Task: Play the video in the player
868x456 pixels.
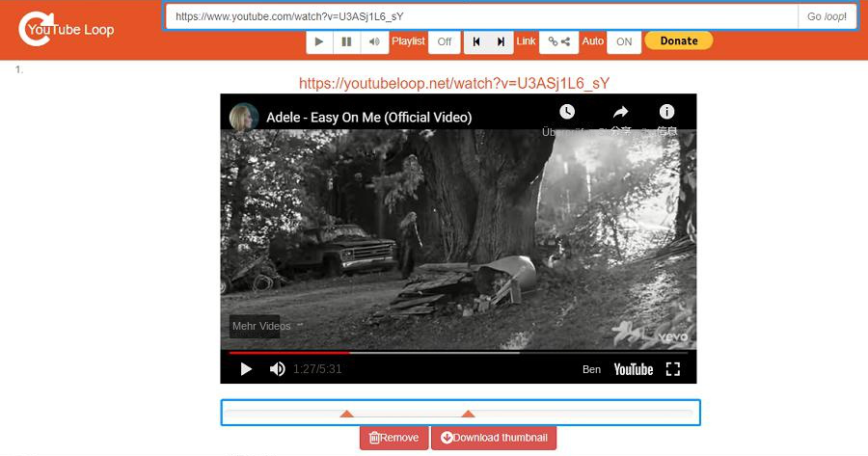Action: pyautogui.click(x=246, y=369)
